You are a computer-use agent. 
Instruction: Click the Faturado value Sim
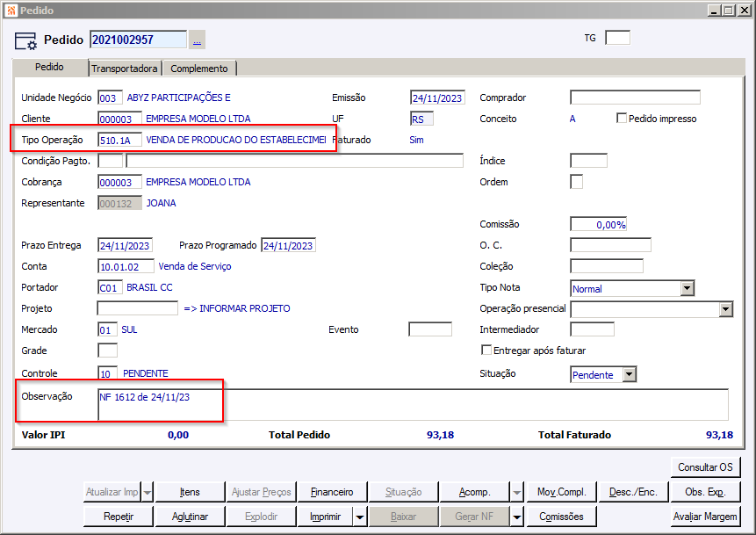(416, 140)
